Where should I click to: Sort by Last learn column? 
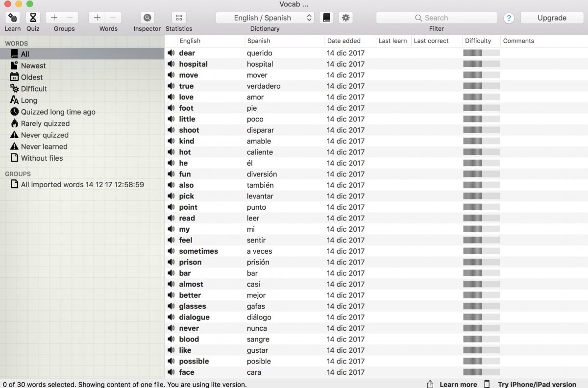coord(393,41)
